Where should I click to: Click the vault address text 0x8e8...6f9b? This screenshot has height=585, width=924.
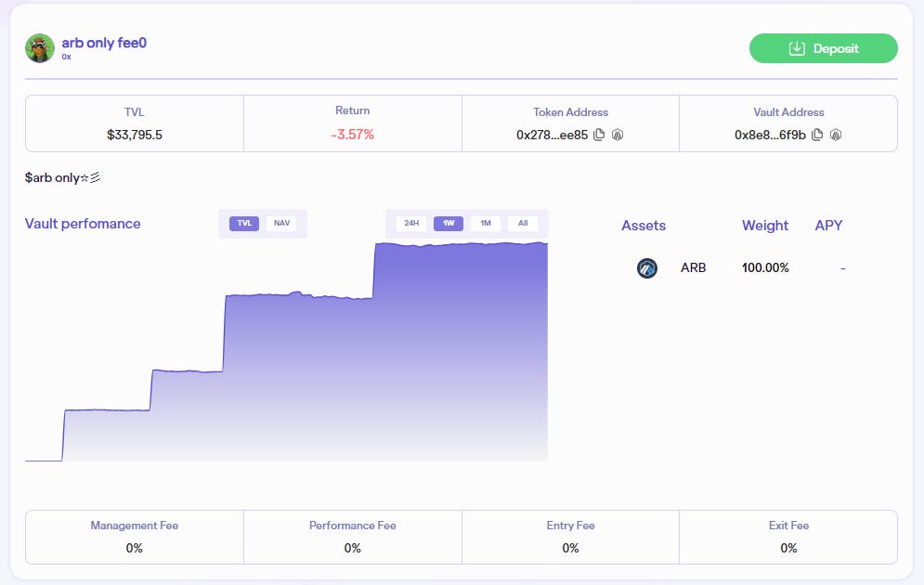770,135
